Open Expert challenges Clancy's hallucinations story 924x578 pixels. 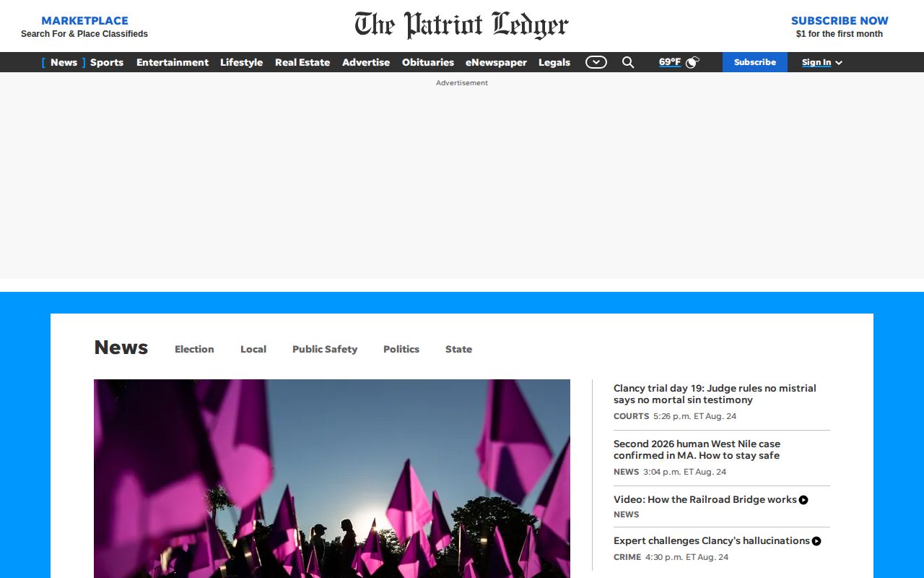point(712,540)
